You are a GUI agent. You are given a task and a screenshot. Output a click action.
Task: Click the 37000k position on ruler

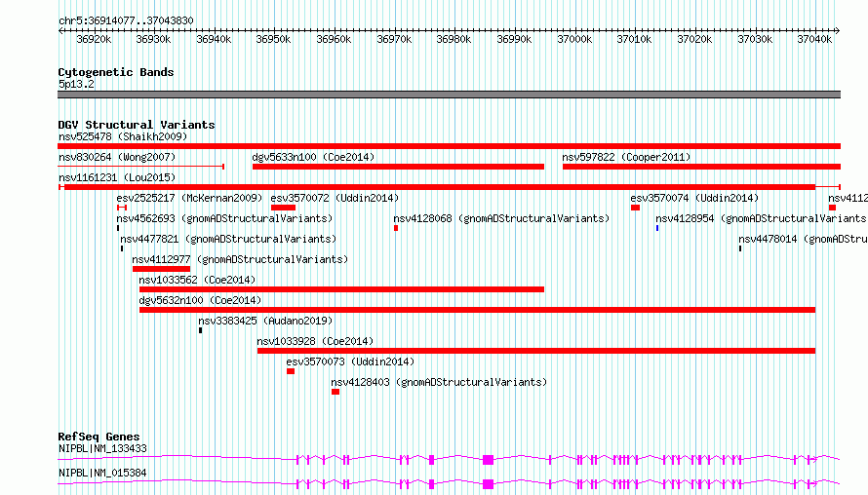click(574, 39)
